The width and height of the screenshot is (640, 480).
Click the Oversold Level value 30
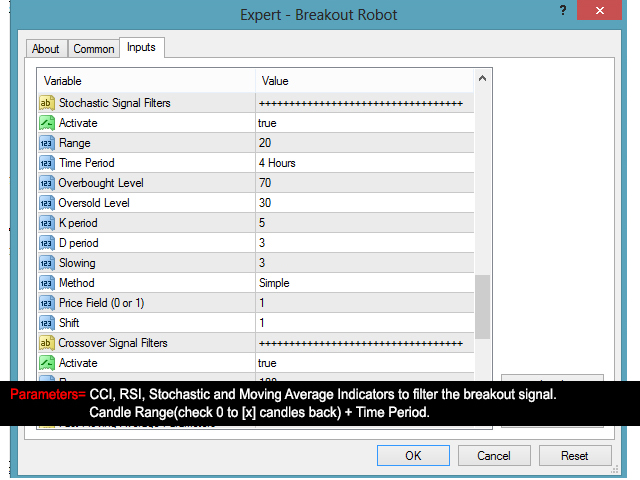265,203
